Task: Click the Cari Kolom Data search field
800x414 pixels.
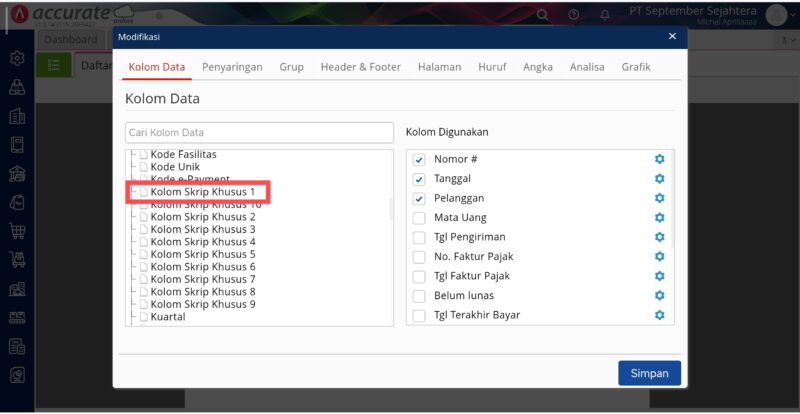Action: click(x=259, y=132)
